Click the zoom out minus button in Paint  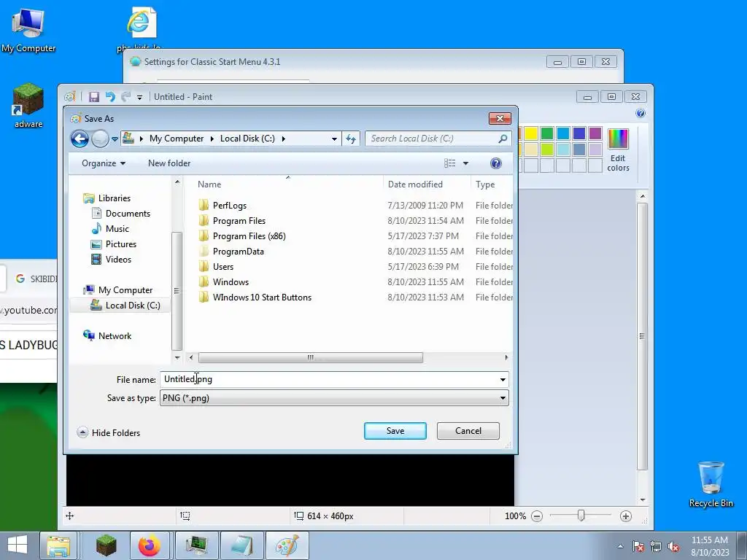click(x=537, y=516)
